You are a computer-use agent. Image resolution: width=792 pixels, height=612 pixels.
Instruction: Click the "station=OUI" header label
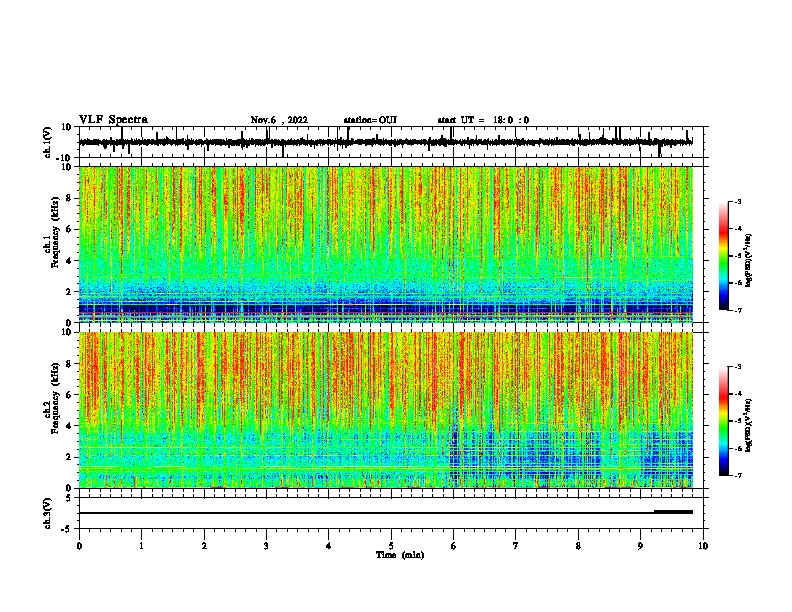click(x=370, y=120)
